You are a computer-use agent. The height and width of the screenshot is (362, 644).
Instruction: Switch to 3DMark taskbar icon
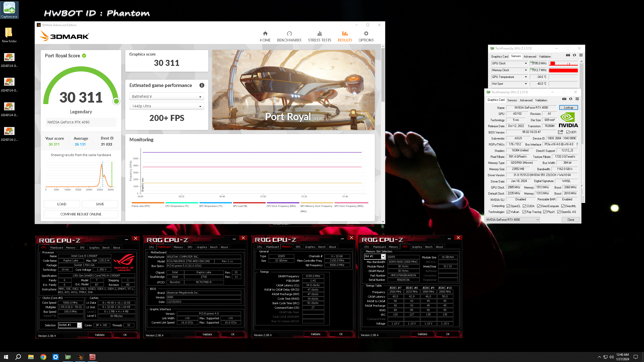coord(80,357)
